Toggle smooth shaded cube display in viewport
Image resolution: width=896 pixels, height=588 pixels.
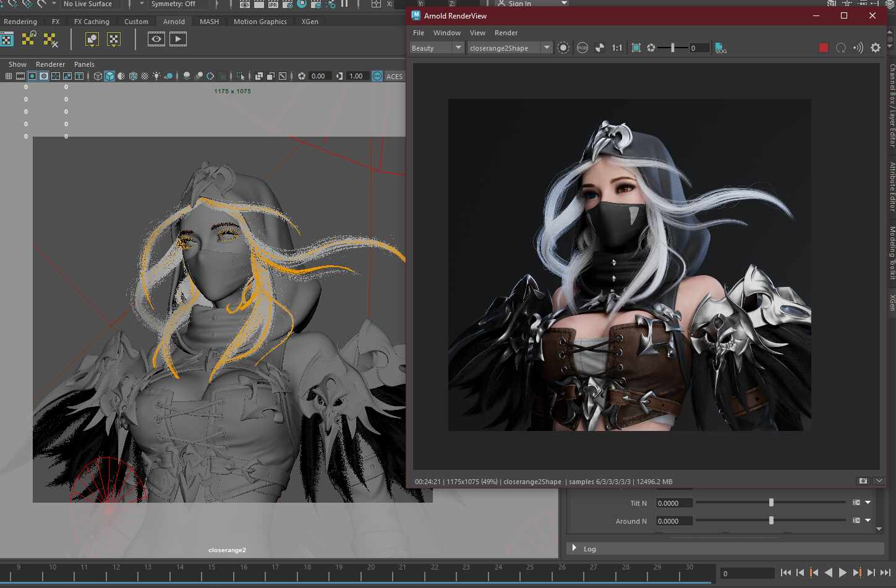point(109,76)
